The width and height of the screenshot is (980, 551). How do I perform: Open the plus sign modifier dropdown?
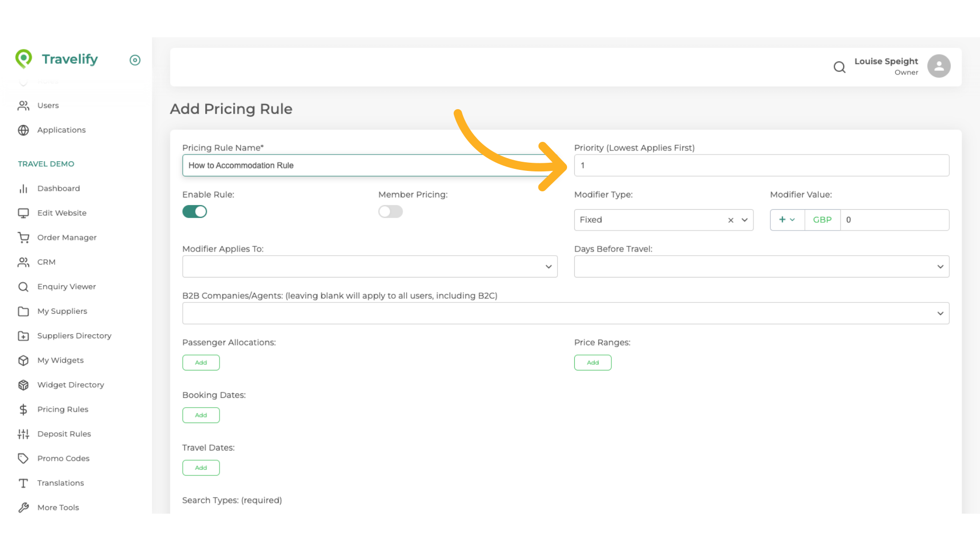[787, 220]
